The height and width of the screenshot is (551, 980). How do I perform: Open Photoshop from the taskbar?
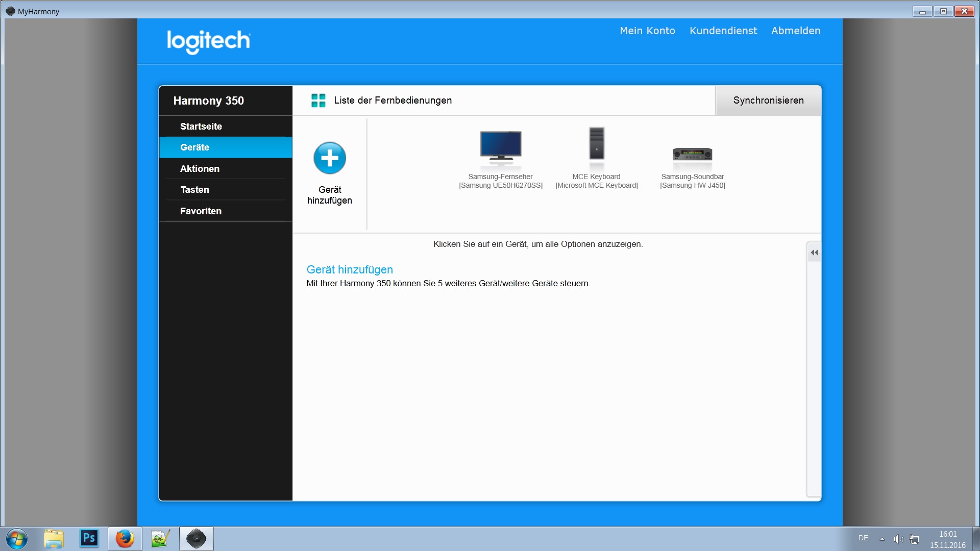point(89,539)
